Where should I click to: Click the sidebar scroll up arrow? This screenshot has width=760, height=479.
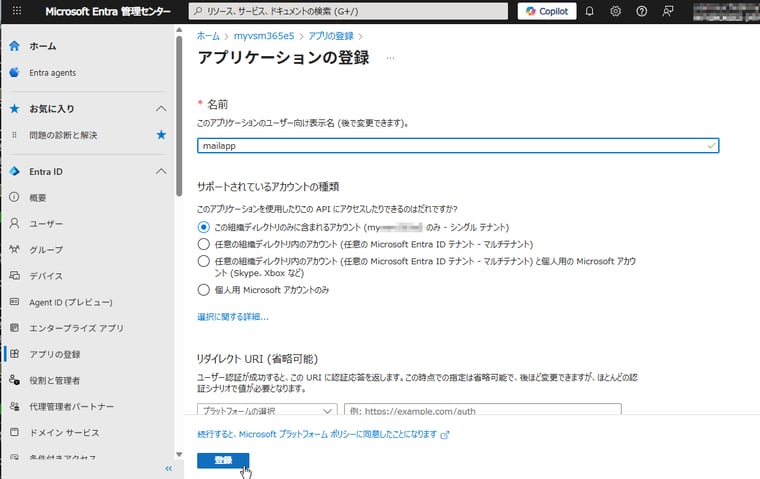pos(179,30)
